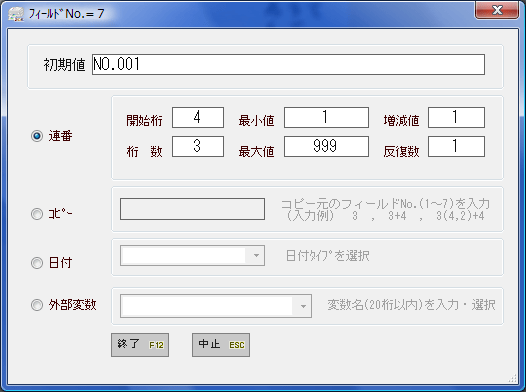Image resolution: width=526 pixels, height=392 pixels.
Task: Select the 日付 radio button
Action: click(x=37, y=263)
